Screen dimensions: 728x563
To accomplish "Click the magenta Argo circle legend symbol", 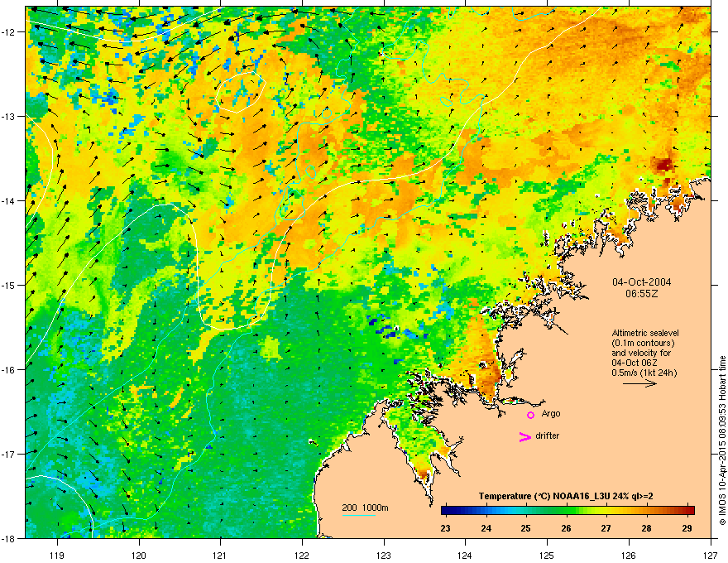I will tap(530, 415).
